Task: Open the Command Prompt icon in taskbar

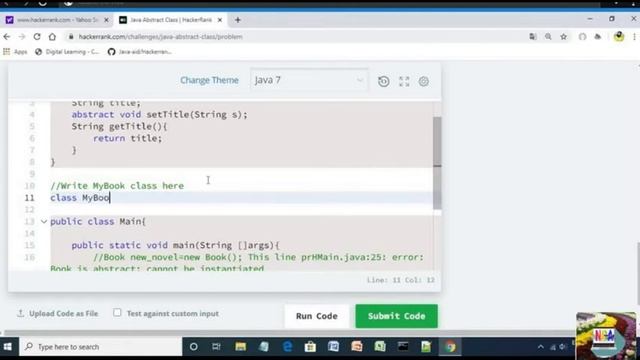Action: point(403,347)
